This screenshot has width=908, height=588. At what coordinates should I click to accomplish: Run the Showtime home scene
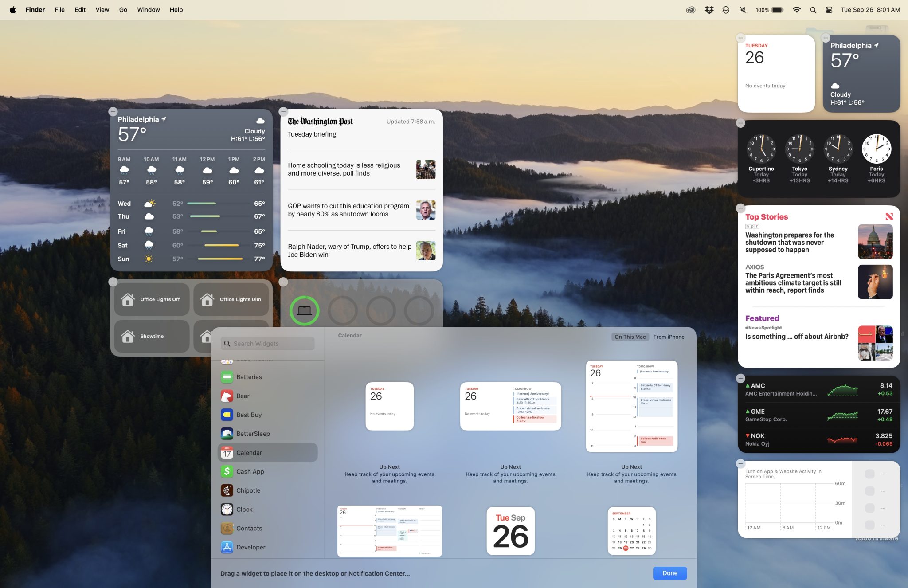click(152, 336)
